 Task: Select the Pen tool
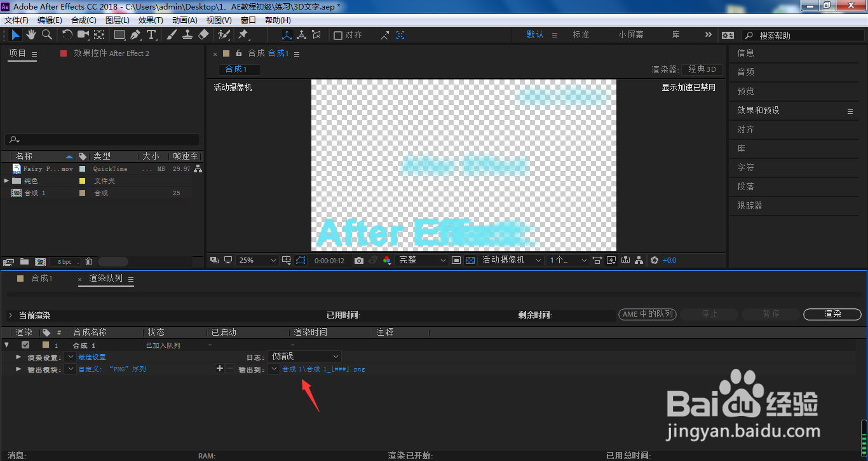(135, 34)
